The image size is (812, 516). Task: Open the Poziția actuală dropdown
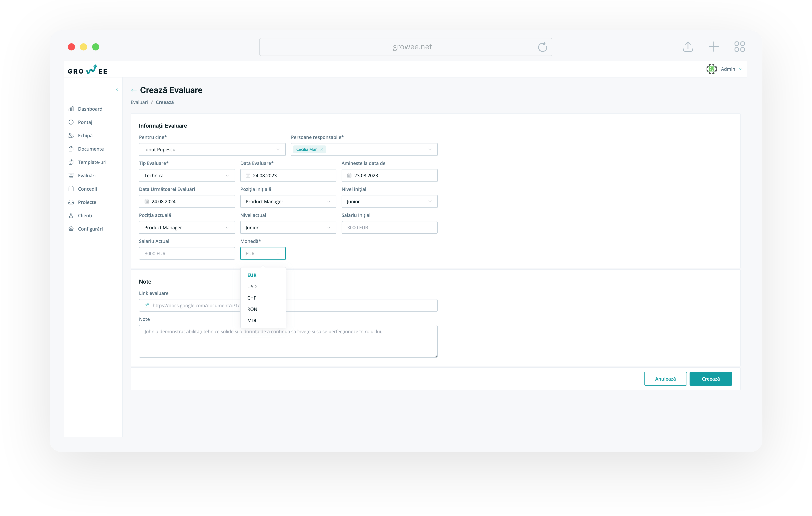[187, 227]
